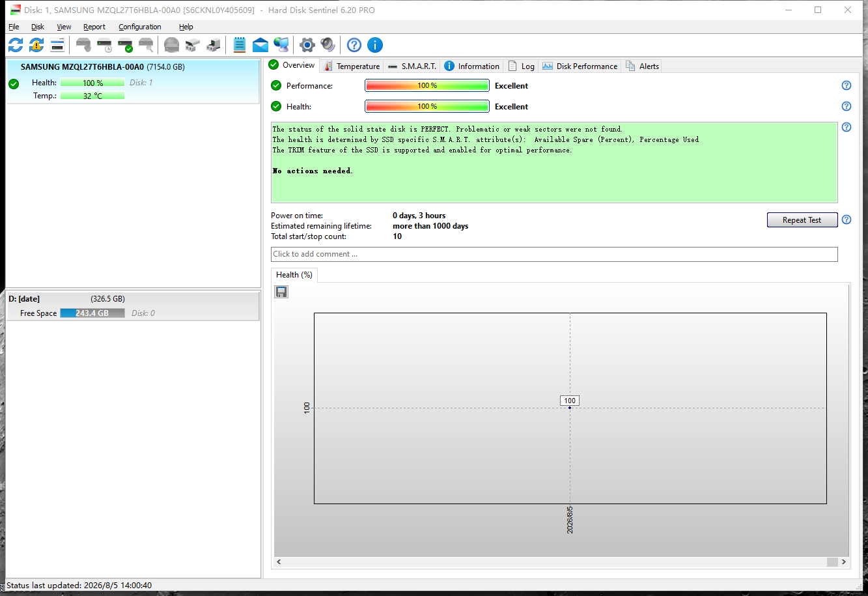Click the Free Space 243.4 GB bar
This screenshot has height=596, width=868.
click(92, 313)
